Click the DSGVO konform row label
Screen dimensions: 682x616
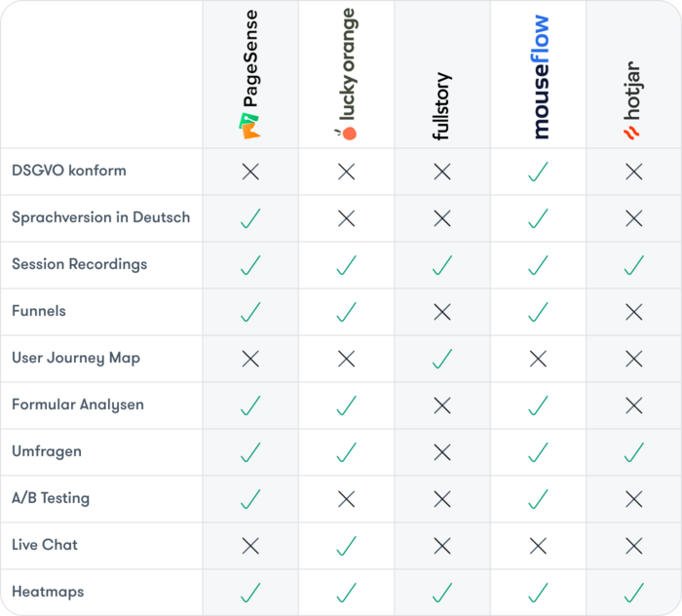[69, 171]
